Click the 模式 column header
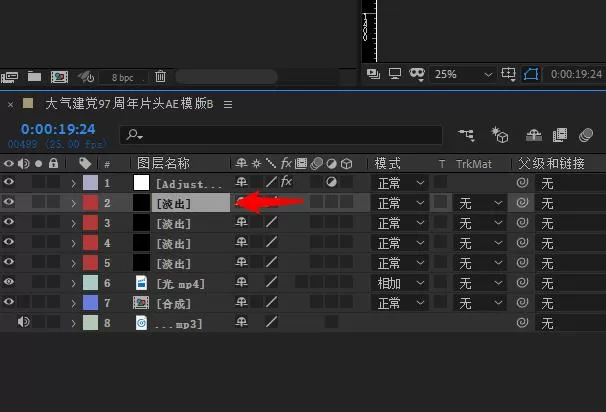Screen dimensions: 606x412 387,163
